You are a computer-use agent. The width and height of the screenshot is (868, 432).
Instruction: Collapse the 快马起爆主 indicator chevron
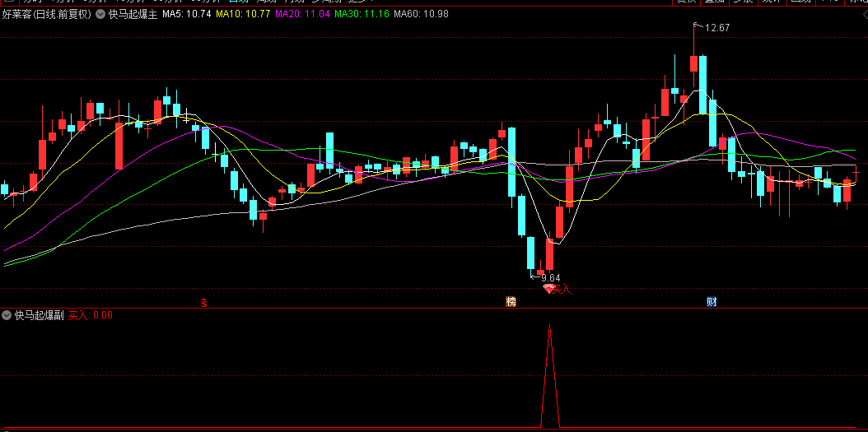tap(100, 15)
